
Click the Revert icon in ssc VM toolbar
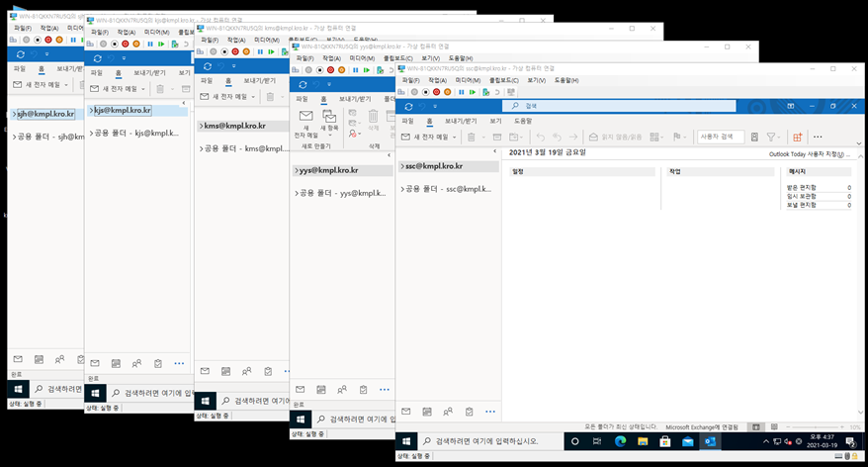(x=497, y=92)
